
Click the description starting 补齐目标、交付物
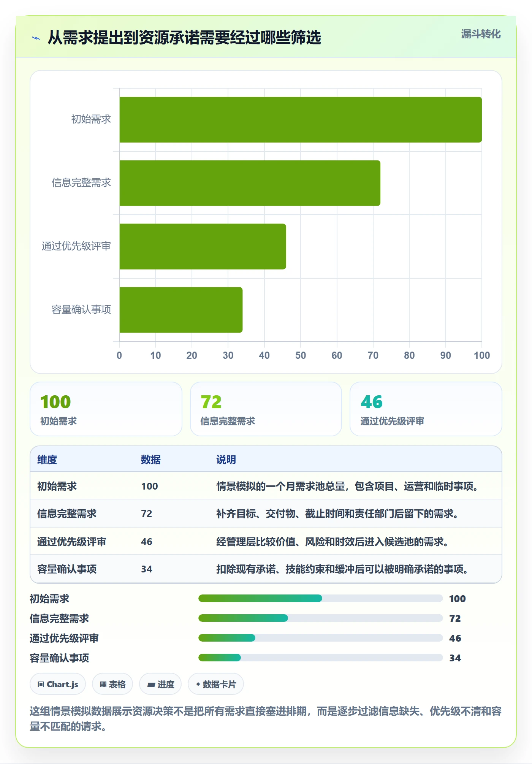pyautogui.click(x=337, y=514)
